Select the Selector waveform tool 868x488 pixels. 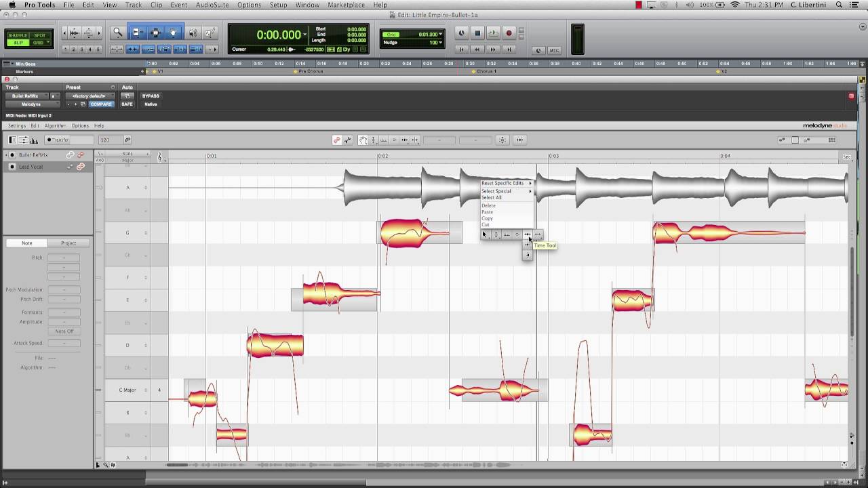[x=155, y=32]
